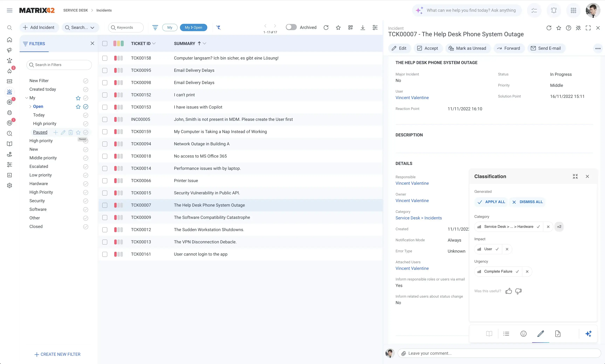
Task: Expand incident to fullscreen view
Action: click(x=588, y=28)
